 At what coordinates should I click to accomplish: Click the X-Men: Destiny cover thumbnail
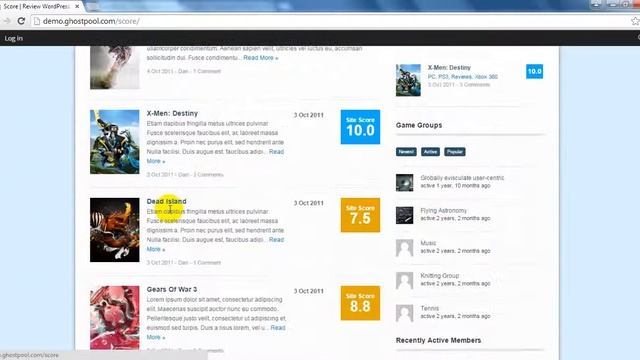click(115, 142)
